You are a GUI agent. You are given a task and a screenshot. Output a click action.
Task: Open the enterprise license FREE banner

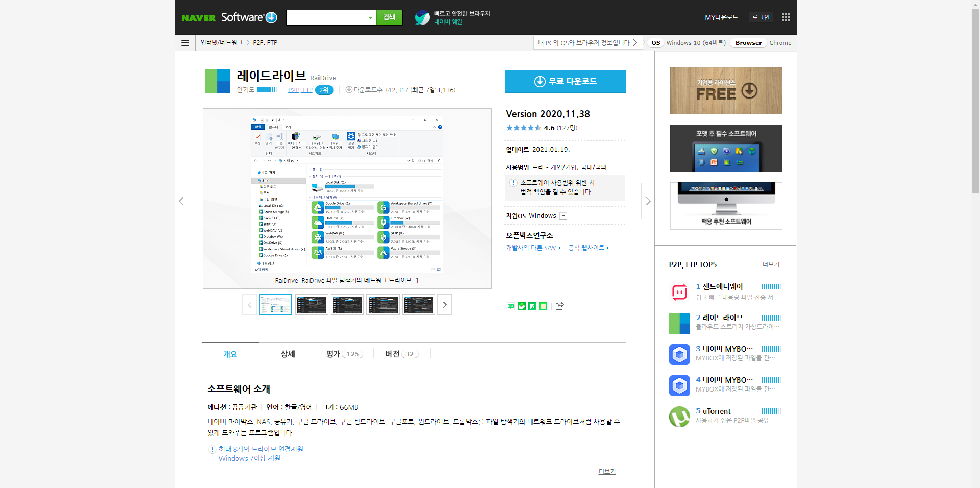pos(726,90)
